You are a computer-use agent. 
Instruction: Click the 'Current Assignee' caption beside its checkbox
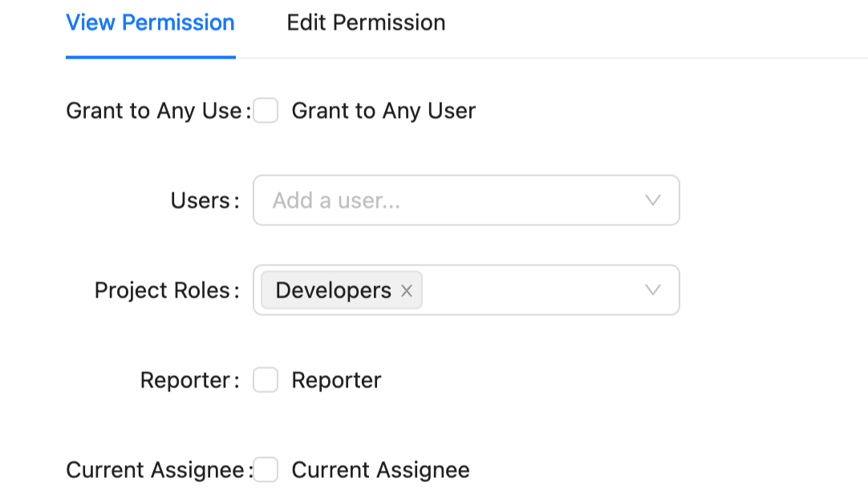(x=380, y=470)
